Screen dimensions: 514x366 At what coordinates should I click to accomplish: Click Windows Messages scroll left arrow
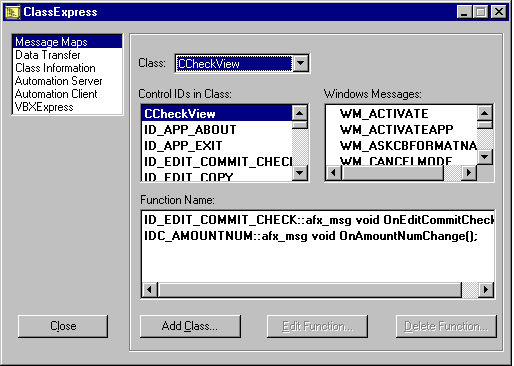point(333,173)
